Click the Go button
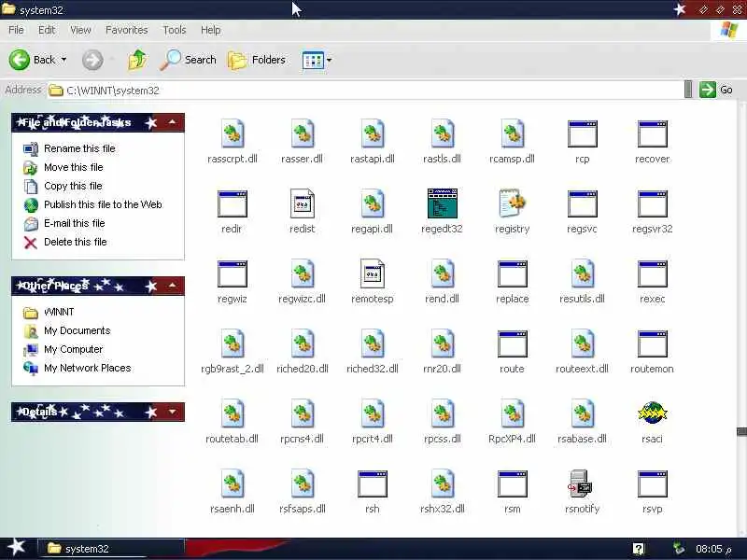Image resolution: width=747 pixels, height=560 pixels. click(716, 90)
